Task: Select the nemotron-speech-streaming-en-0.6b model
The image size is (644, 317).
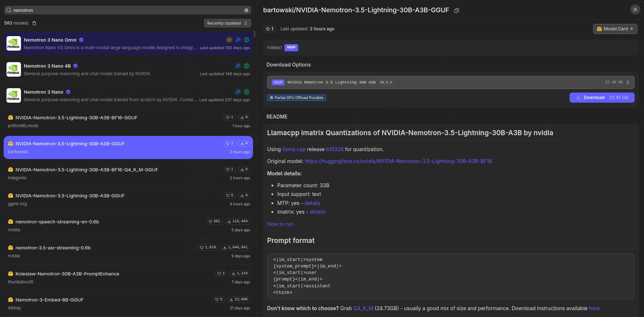Action: 128,226
